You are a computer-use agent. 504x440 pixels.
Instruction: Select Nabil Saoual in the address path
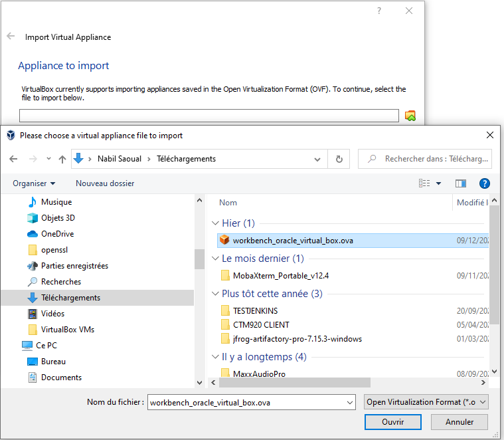(x=120, y=159)
